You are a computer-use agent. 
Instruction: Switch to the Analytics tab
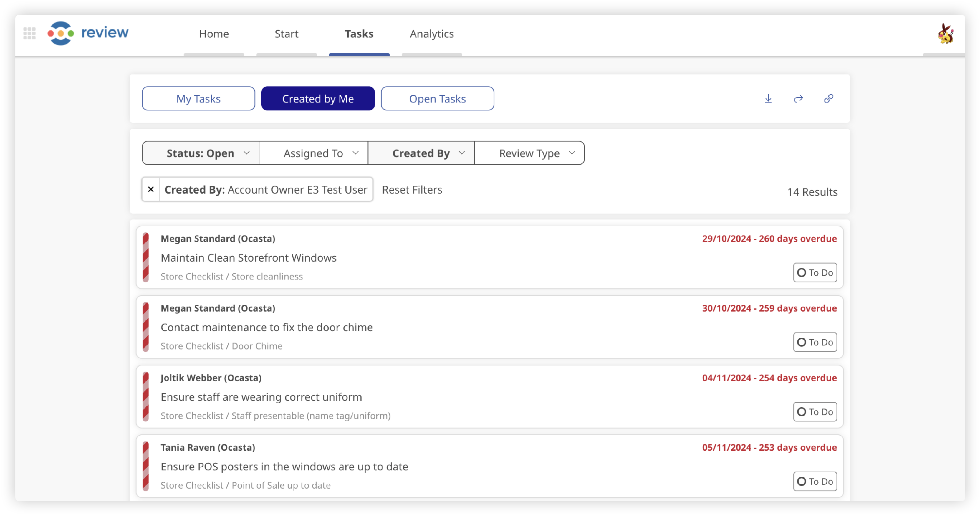(432, 34)
